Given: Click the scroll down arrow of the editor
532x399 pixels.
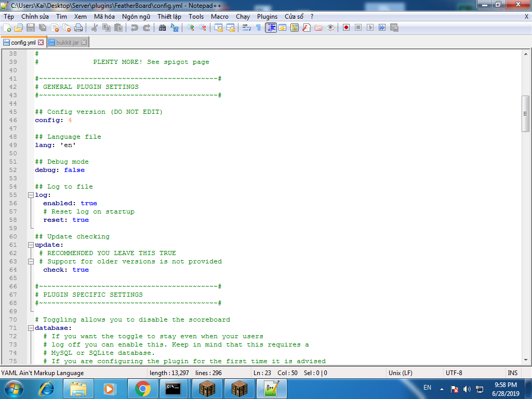Looking at the screenshot, I should pos(525,361).
